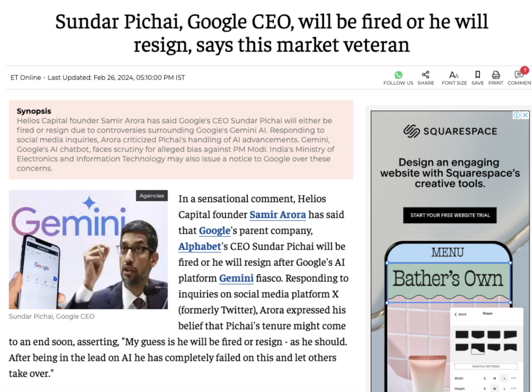The width and height of the screenshot is (532, 392).
Task: Open the Share icon options
Action: pyautogui.click(x=426, y=74)
